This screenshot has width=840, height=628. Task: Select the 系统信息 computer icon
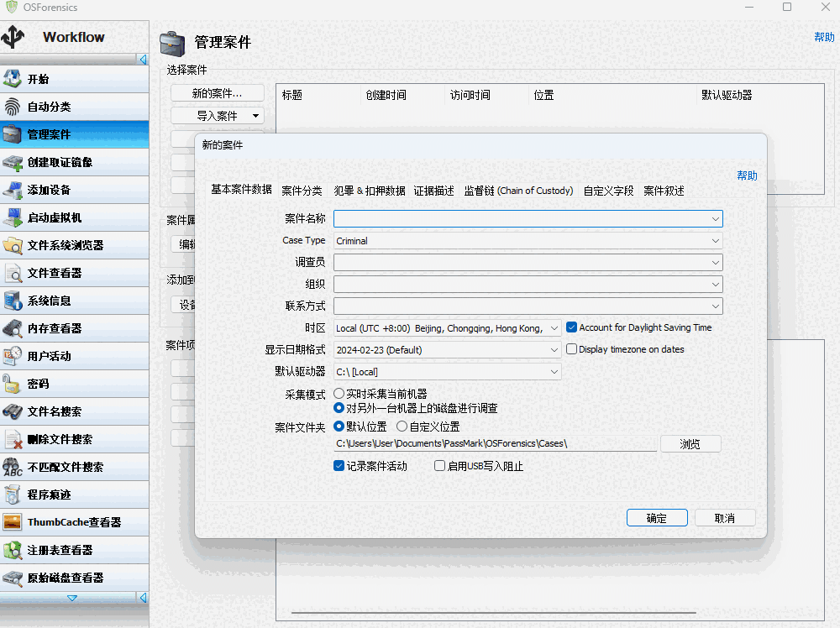13,301
